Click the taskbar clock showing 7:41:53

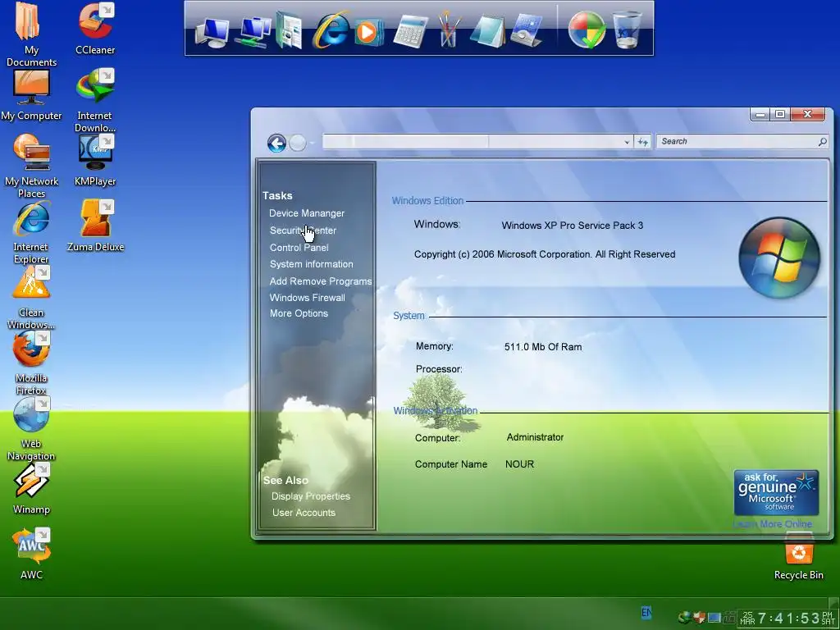tap(787, 619)
